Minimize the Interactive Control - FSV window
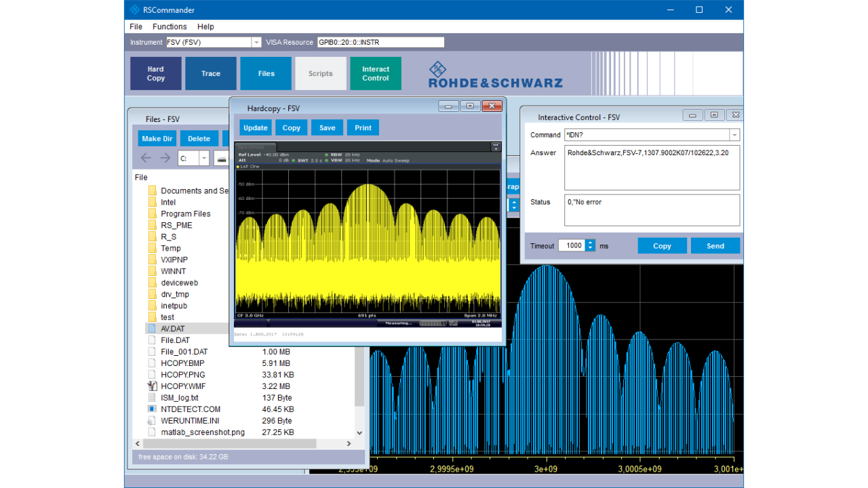This screenshot has height=488, width=868. [x=692, y=115]
